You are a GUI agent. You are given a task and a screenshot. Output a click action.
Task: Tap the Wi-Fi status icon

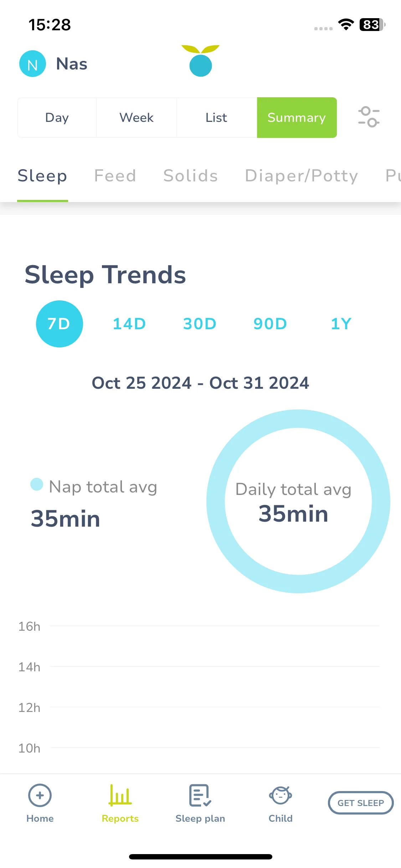(x=346, y=25)
